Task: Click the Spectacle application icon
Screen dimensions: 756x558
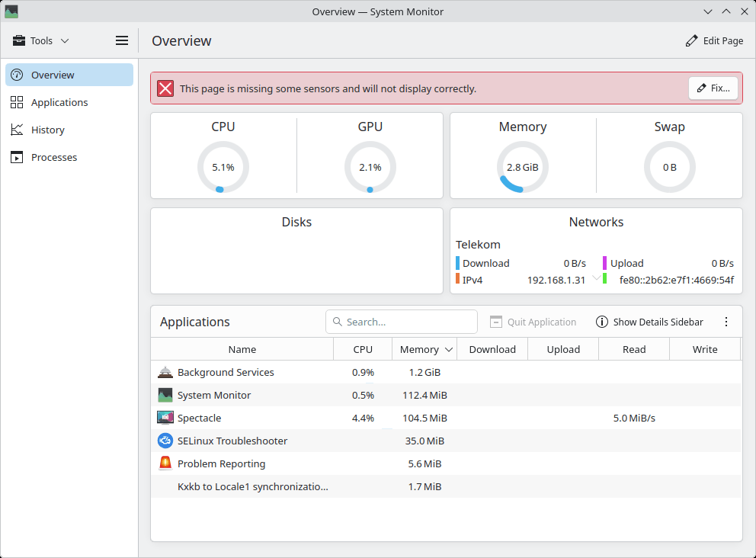Action: (x=165, y=418)
